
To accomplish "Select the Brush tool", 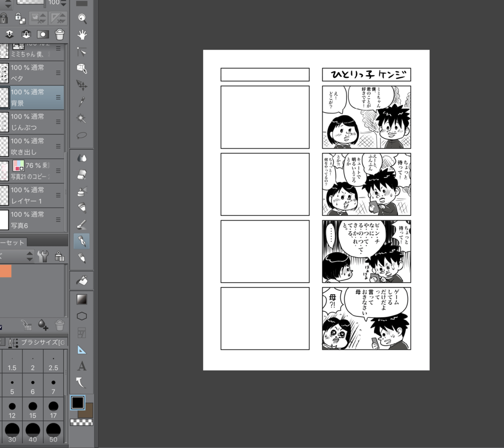I will [x=82, y=224].
